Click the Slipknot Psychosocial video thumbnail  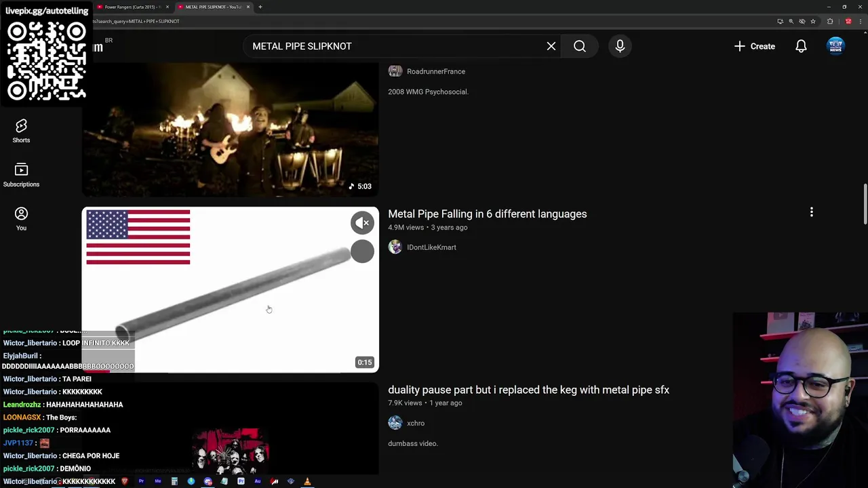pos(230,129)
